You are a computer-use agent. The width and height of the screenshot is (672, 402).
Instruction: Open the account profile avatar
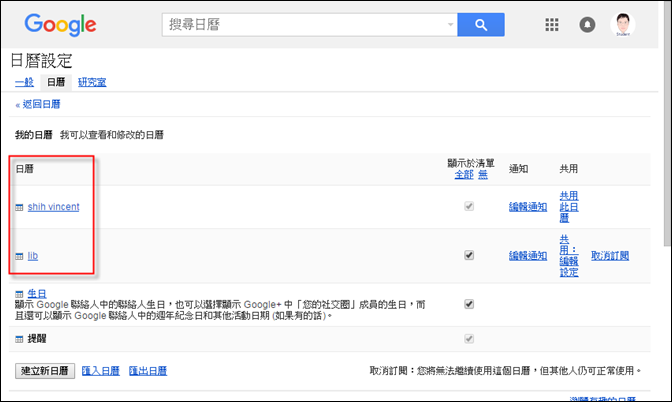[623, 24]
